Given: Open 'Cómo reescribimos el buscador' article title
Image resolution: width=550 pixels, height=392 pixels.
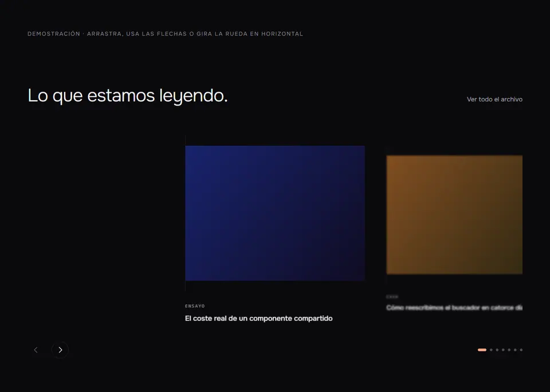Looking at the screenshot, I should [454, 308].
